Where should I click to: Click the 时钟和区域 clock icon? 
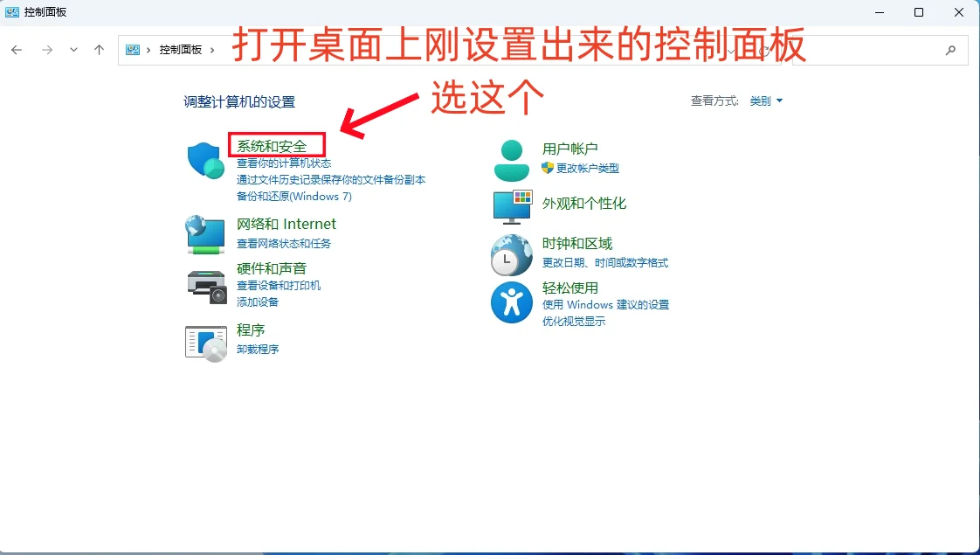coord(511,254)
